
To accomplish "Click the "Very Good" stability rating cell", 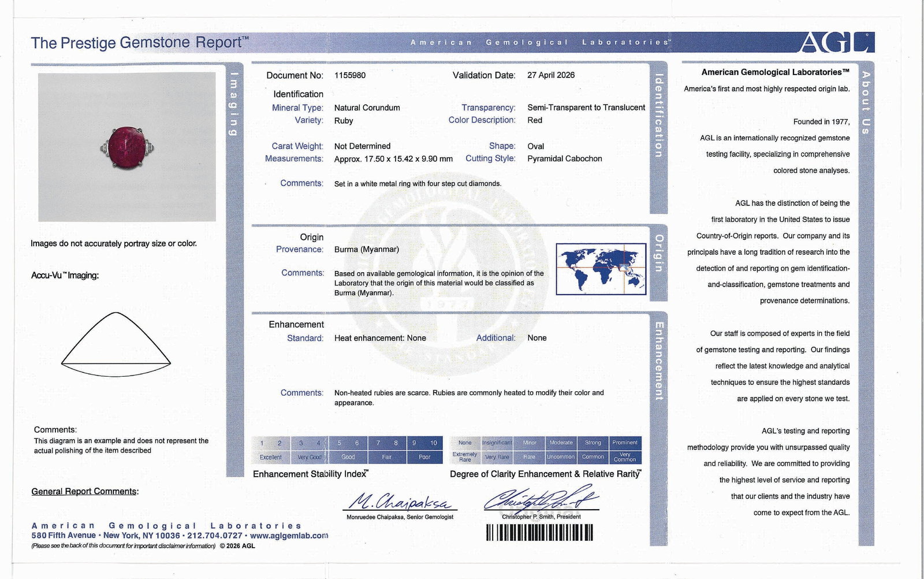I will 309,457.
